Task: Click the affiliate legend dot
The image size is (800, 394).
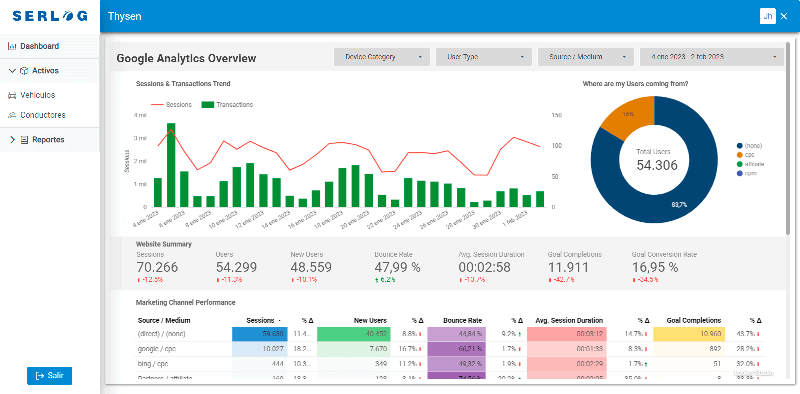Action: click(739, 164)
